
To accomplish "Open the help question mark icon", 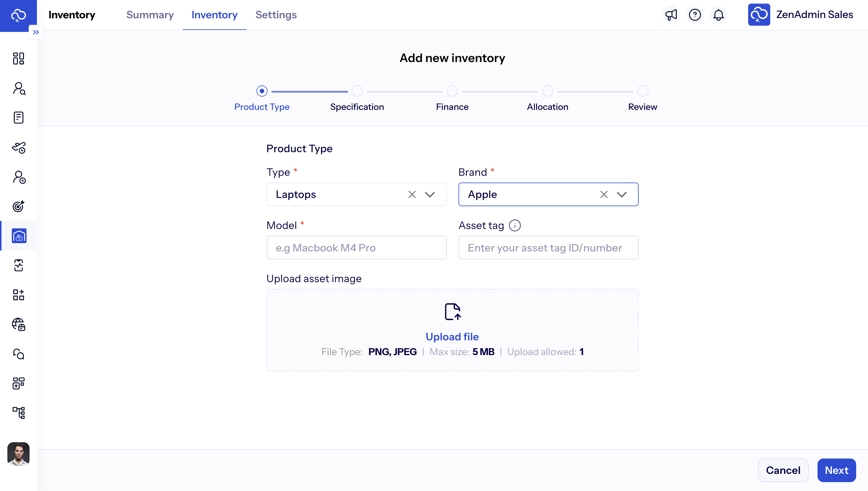I will pyautogui.click(x=694, y=15).
